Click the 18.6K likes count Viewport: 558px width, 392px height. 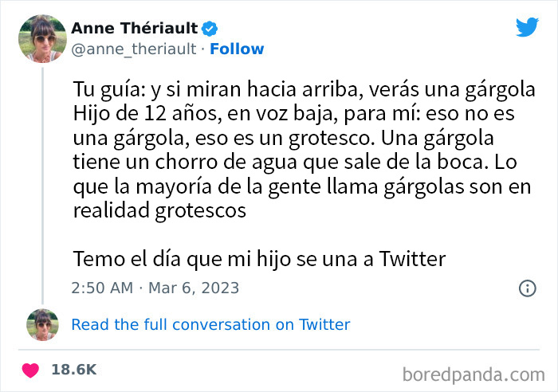(x=73, y=370)
